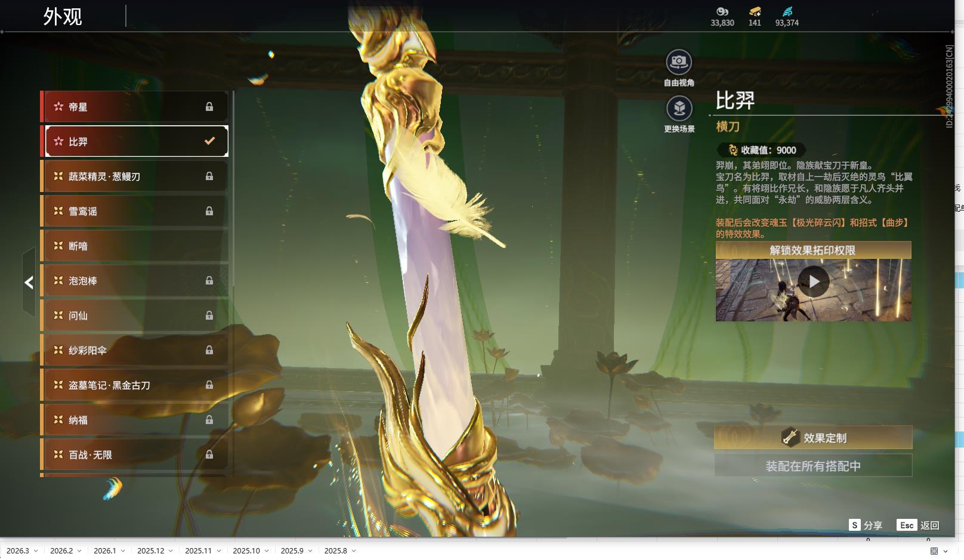Image resolution: width=964 pixels, height=560 pixels.
Task: Collapse the skin list with left arrow
Action: coord(29,283)
